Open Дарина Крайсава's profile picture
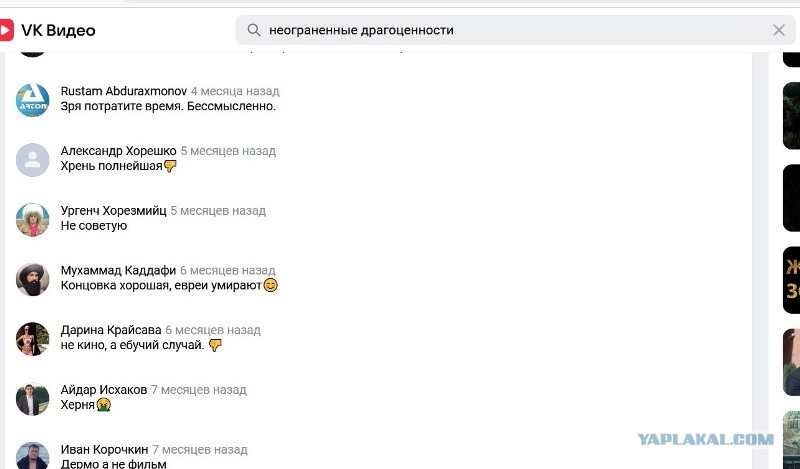Image resolution: width=800 pixels, height=469 pixels. tap(33, 339)
